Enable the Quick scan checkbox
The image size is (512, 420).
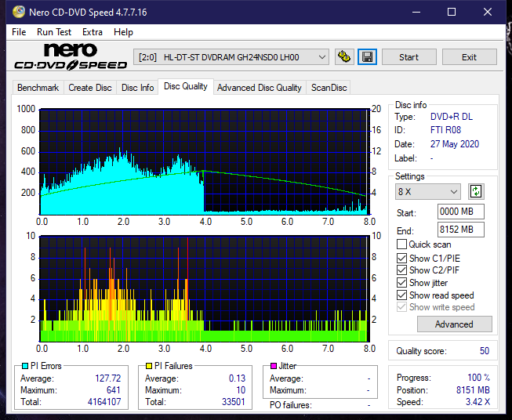(x=401, y=244)
